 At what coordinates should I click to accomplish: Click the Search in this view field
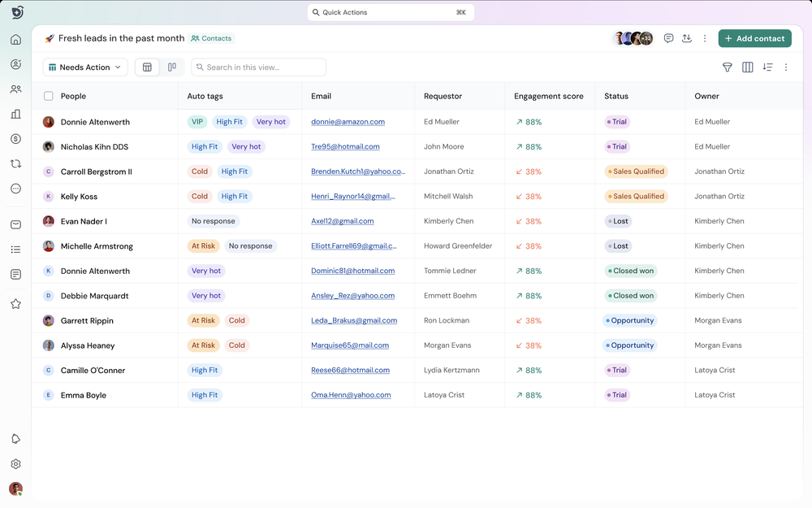(258, 67)
